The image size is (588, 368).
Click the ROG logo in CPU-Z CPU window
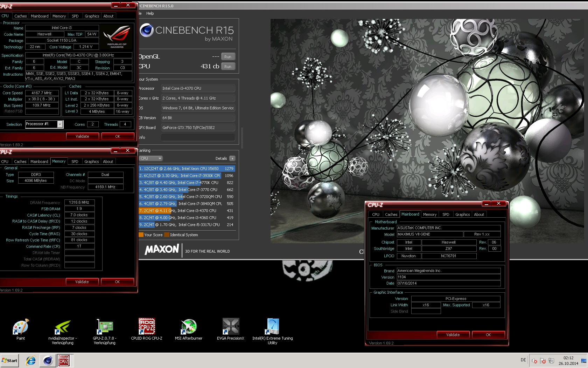(117, 37)
